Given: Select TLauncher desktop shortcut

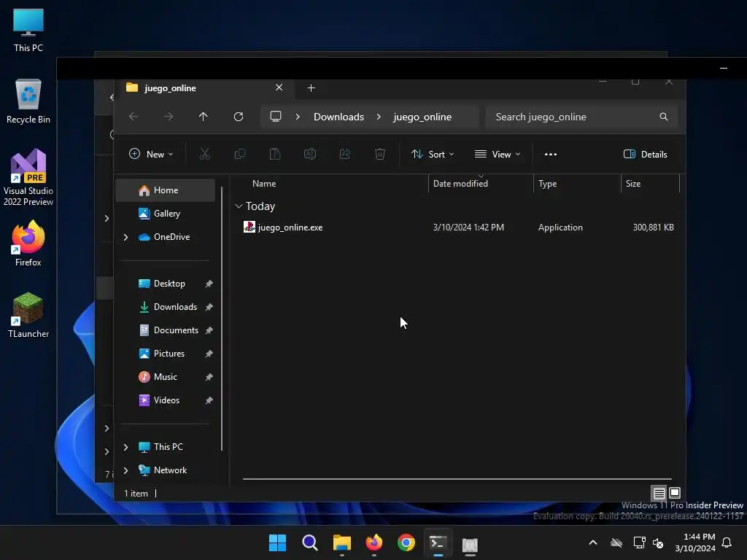Looking at the screenshot, I should coord(28,315).
